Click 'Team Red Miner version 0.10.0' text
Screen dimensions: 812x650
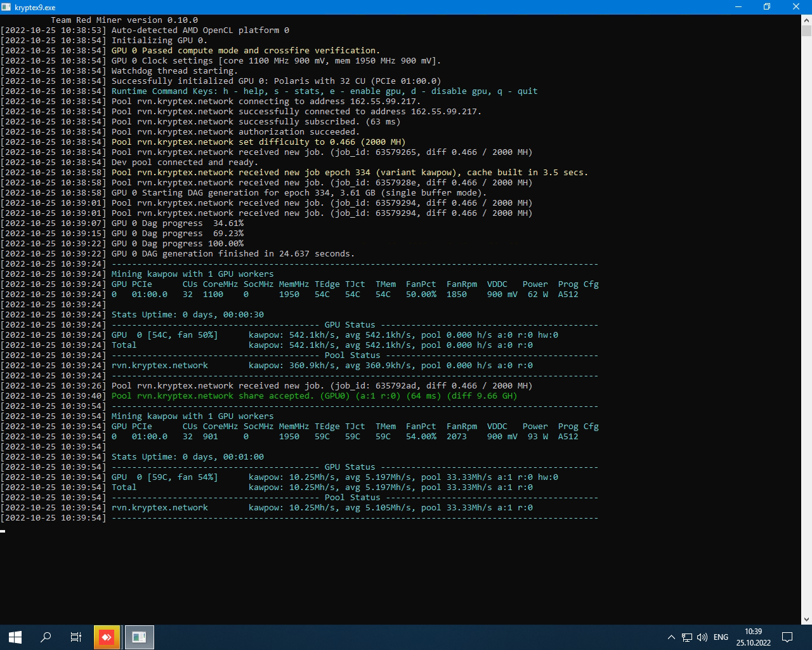(x=124, y=20)
